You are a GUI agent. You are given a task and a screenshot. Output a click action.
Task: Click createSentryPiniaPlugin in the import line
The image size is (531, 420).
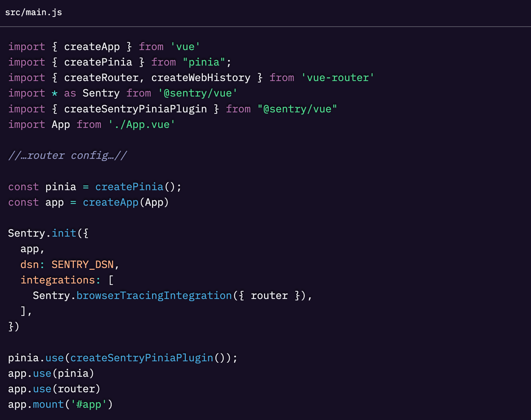(x=135, y=109)
